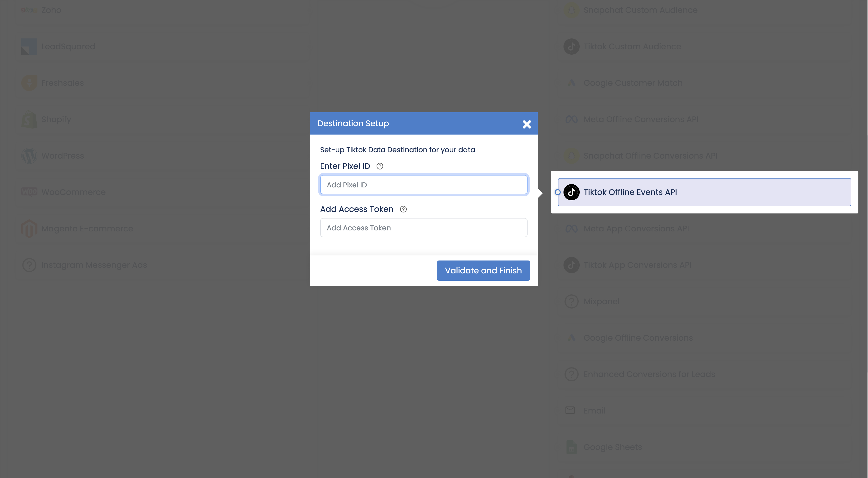Select the Instagram Messenger Ads label

[x=94, y=265]
